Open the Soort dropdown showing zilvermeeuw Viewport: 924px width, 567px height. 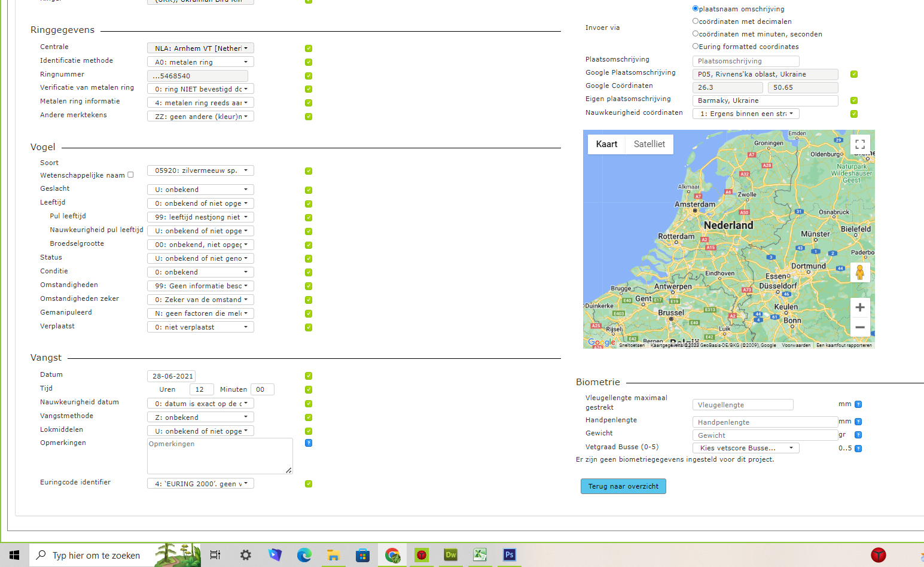[x=200, y=170]
